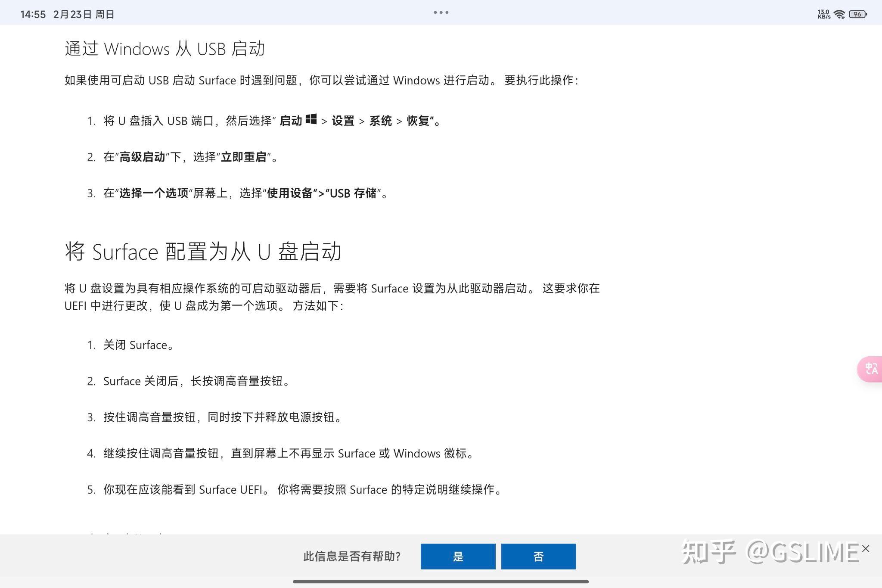This screenshot has width=882, height=588.
Task: Tap the three-dot menu at top center
Action: coord(441,12)
